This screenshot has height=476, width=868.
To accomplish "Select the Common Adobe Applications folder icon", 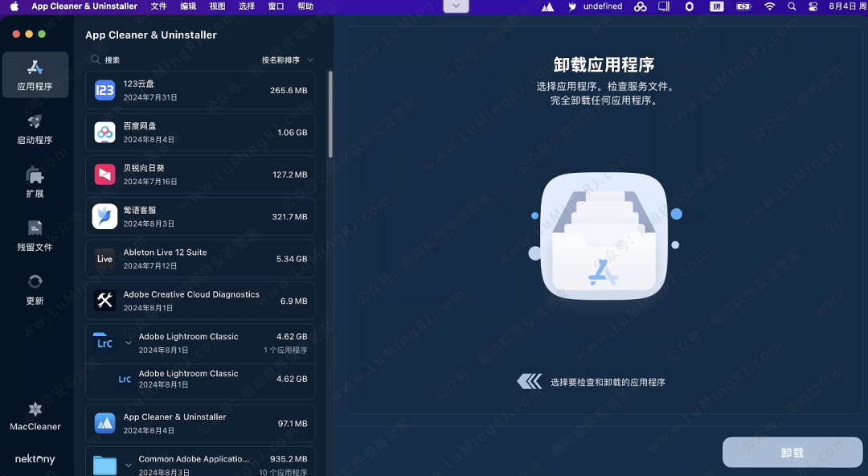I will coord(104,465).
